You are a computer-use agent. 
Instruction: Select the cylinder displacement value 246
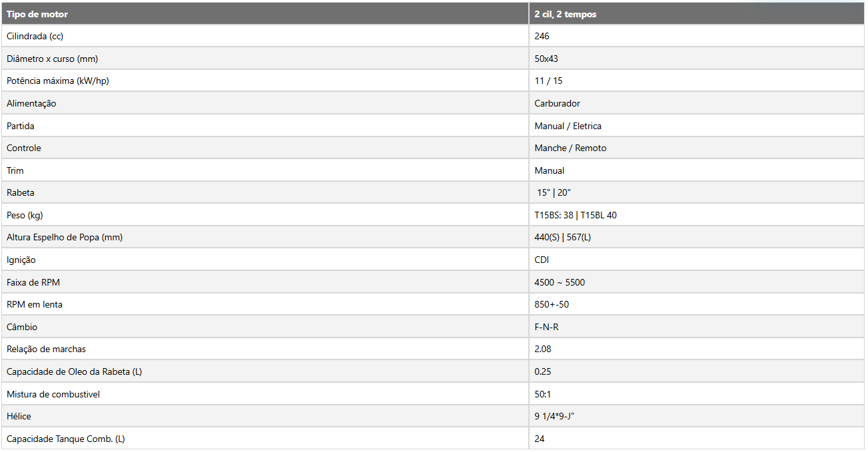pyautogui.click(x=542, y=36)
